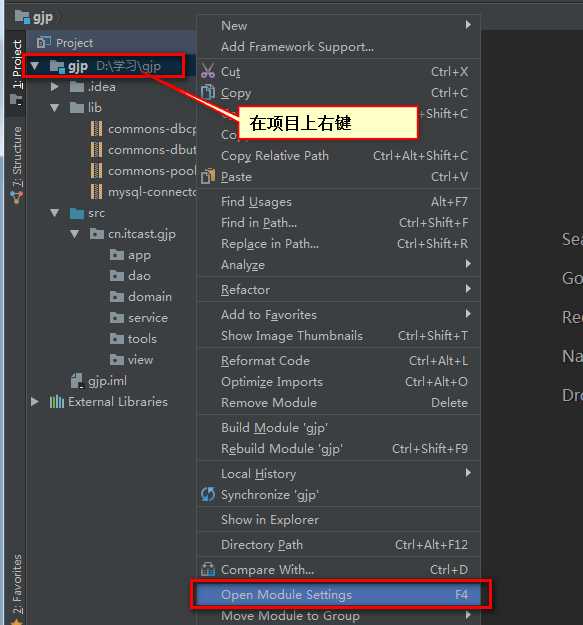This screenshot has width=583, height=625.
Task: Click the gjp.iml file icon
Action: point(77,381)
